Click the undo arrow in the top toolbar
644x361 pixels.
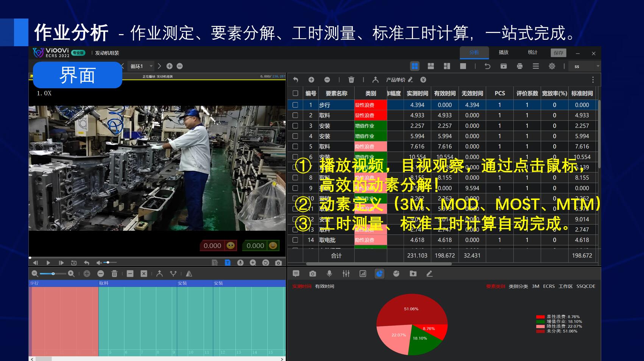click(x=487, y=66)
